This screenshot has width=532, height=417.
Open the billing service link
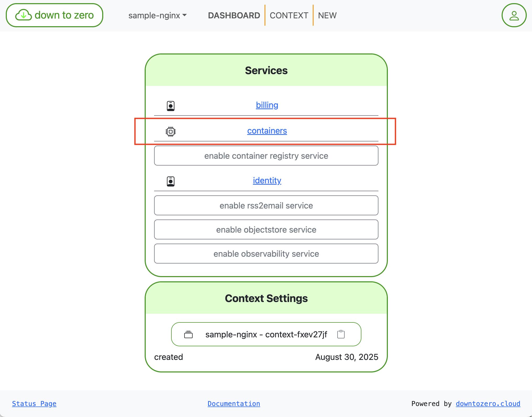267,105
